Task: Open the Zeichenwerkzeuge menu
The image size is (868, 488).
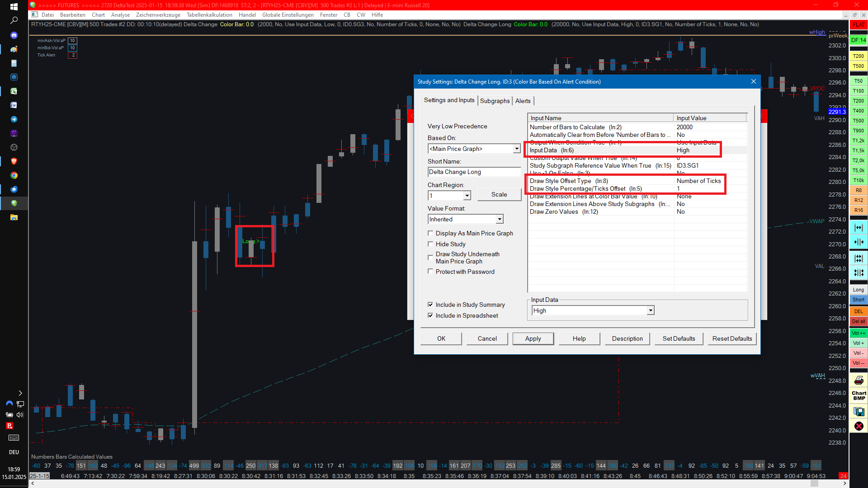Action: tap(158, 15)
